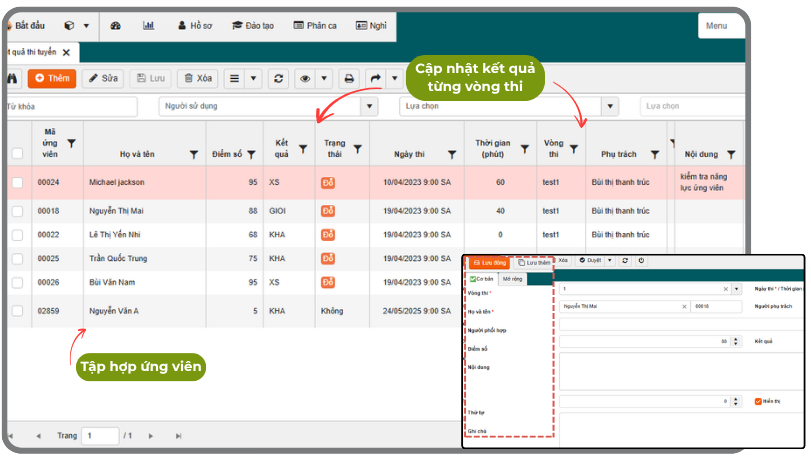Expand the list options dropdown arrow
The height and width of the screenshot is (456, 811).
253,79
